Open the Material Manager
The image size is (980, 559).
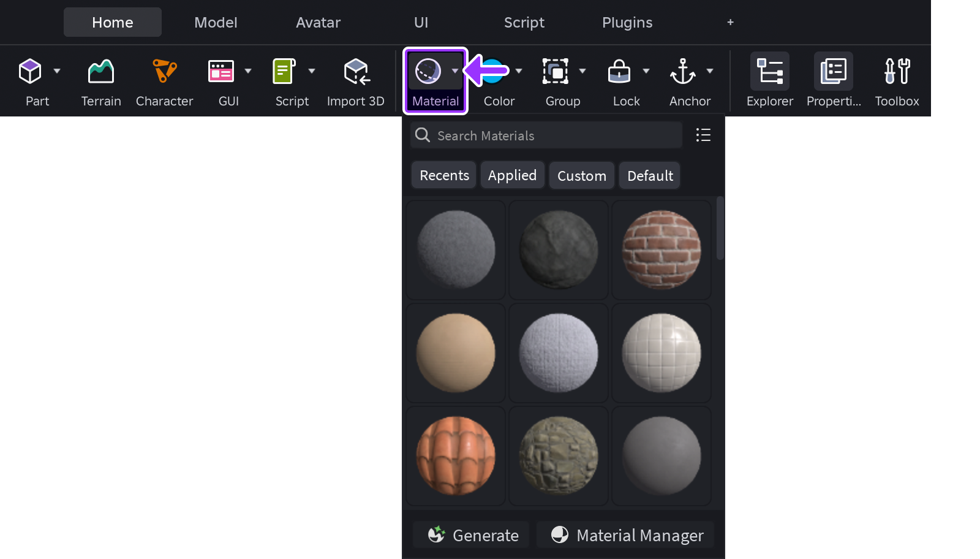[x=627, y=535]
